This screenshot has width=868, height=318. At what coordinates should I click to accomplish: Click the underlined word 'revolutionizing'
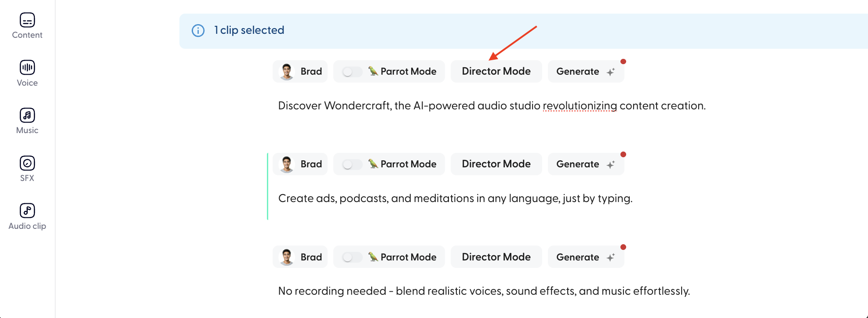click(580, 106)
